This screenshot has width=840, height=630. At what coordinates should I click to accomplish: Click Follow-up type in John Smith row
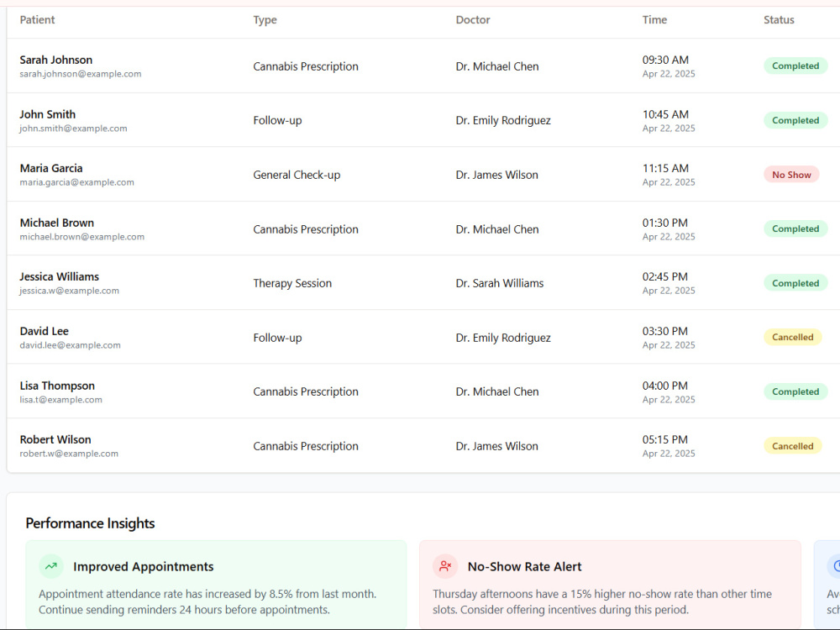point(277,120)
